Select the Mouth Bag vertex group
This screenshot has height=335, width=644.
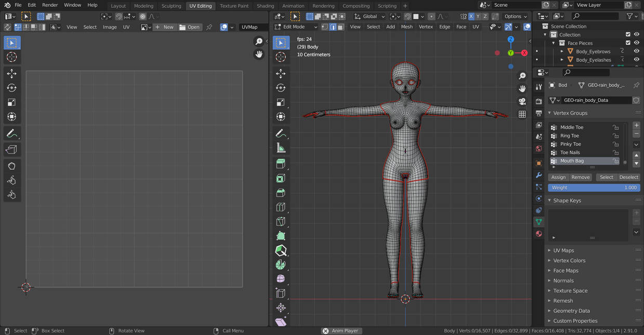click(x=584, y=161)
